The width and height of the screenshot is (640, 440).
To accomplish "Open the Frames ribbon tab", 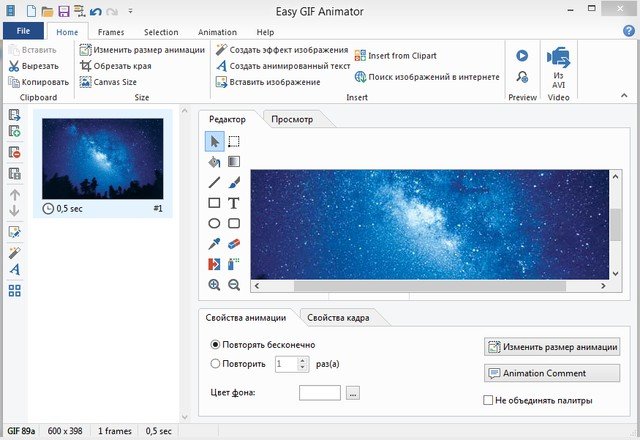I will click(x=111, y=32).
